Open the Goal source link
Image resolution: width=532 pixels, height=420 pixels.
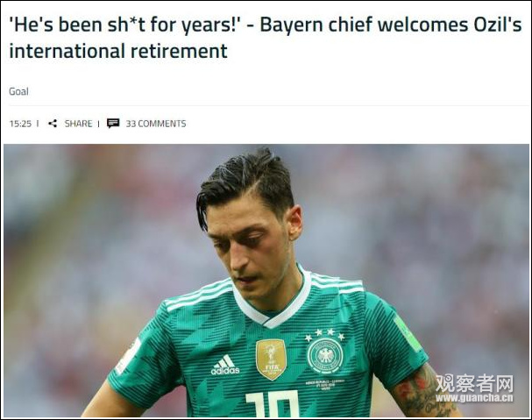coord(18,91)
